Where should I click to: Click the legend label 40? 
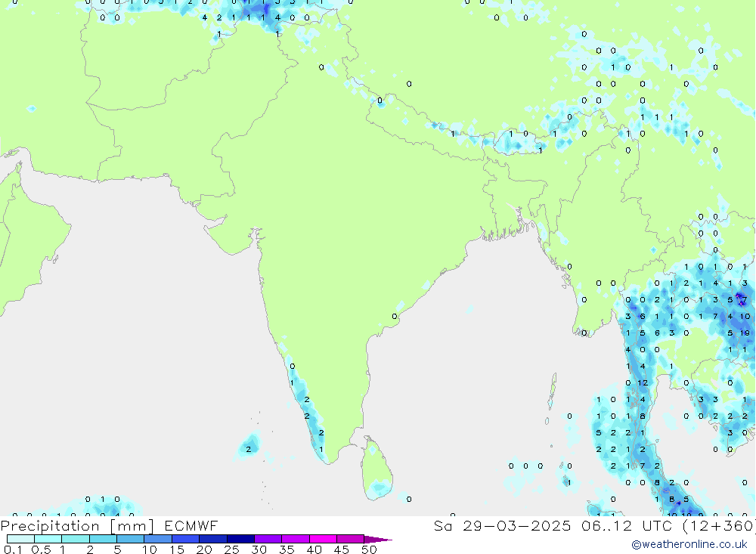coord(314,549)
